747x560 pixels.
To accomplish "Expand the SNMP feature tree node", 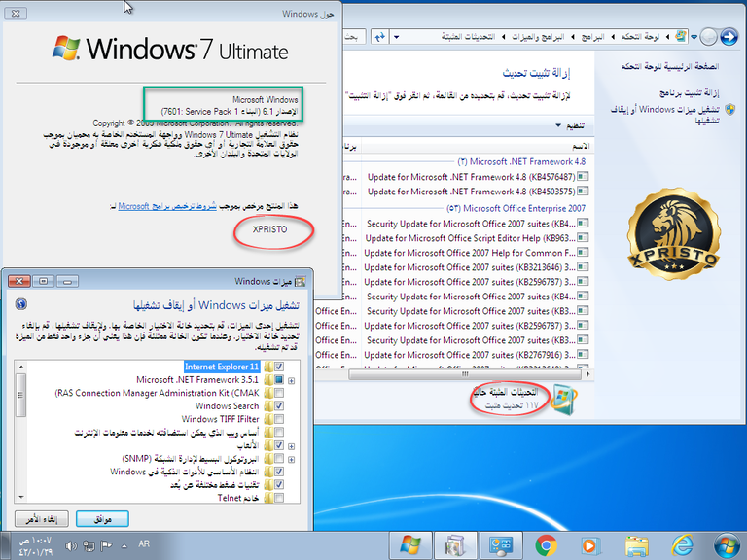I will 291,460.
